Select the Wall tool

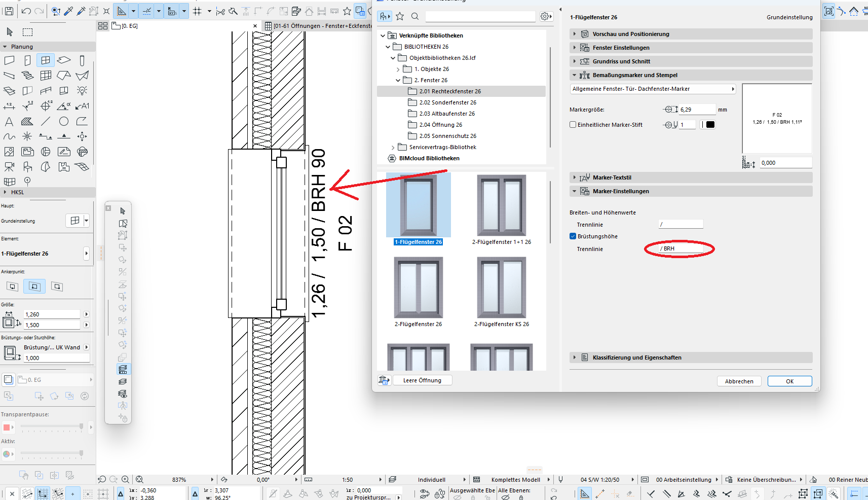tap(9, 61)
